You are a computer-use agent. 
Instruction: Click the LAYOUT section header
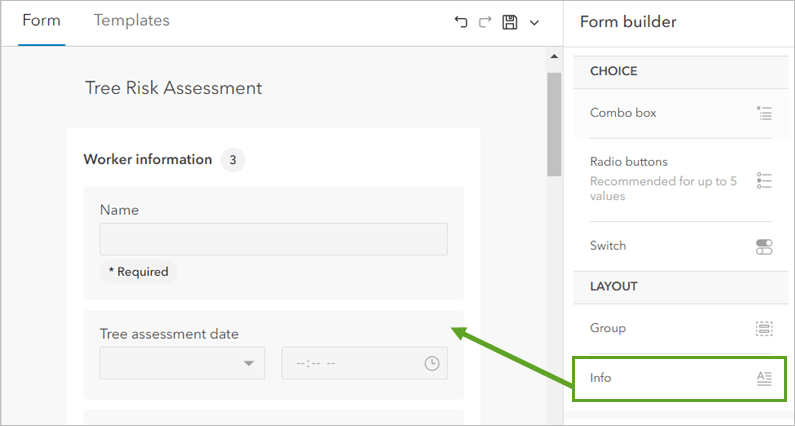pos(679,287)
